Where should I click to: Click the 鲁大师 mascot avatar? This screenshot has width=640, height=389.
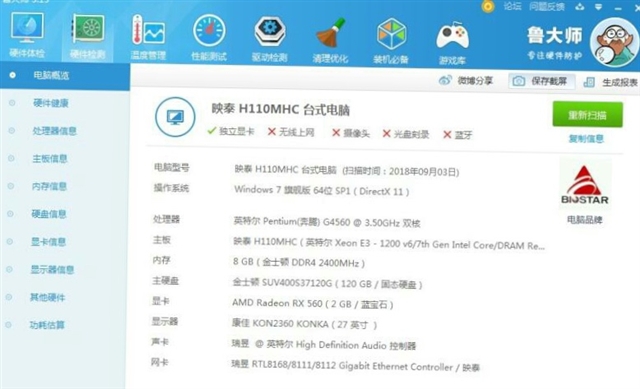613,42
